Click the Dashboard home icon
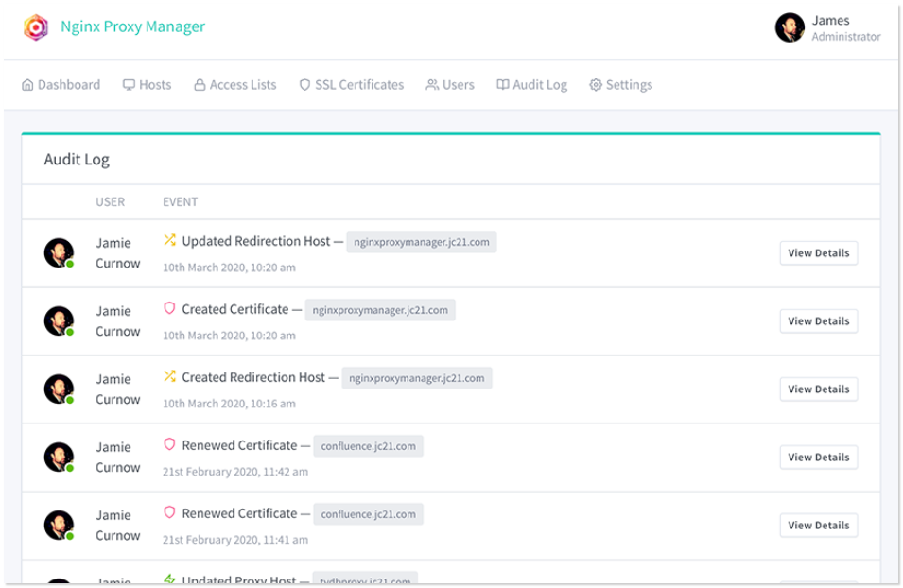903x588 pixels. tap(27, 85)
